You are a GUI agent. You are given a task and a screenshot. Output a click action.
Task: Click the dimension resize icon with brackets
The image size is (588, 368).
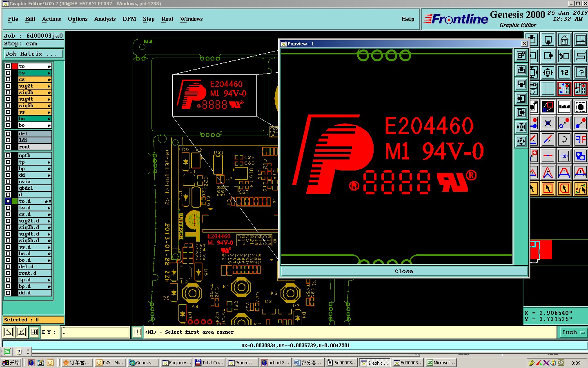pos(564,156)
